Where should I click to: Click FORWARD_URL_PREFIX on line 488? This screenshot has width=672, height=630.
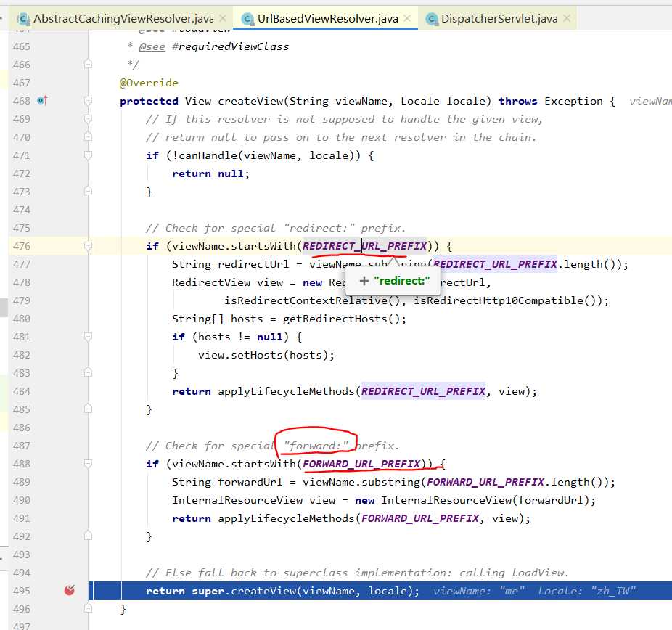tap(361, 464)
